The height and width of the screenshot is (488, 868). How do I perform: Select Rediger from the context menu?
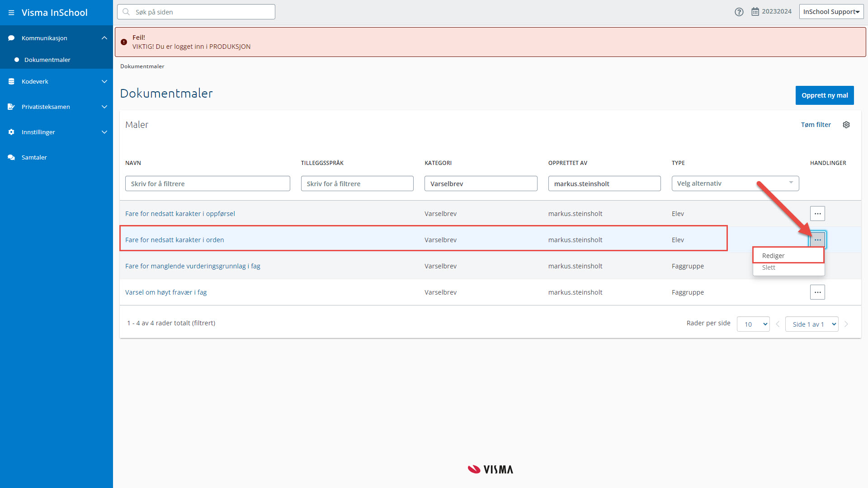(788, 256)
